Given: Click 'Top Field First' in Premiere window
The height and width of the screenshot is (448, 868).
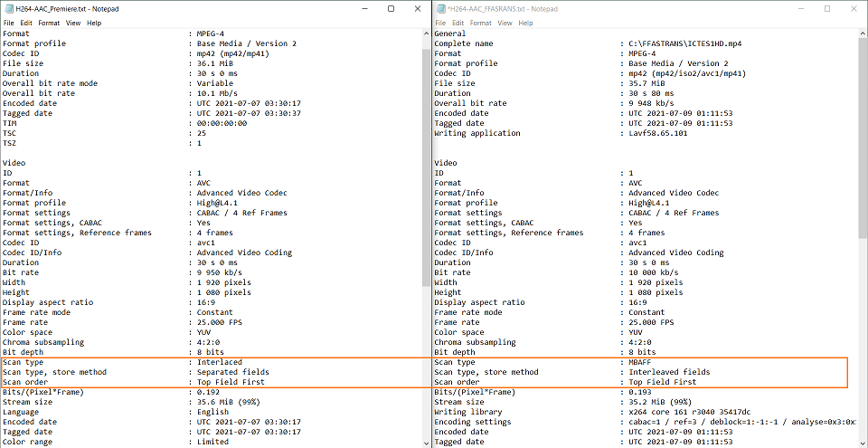Looking at the screenshot, I should (231, 382).
